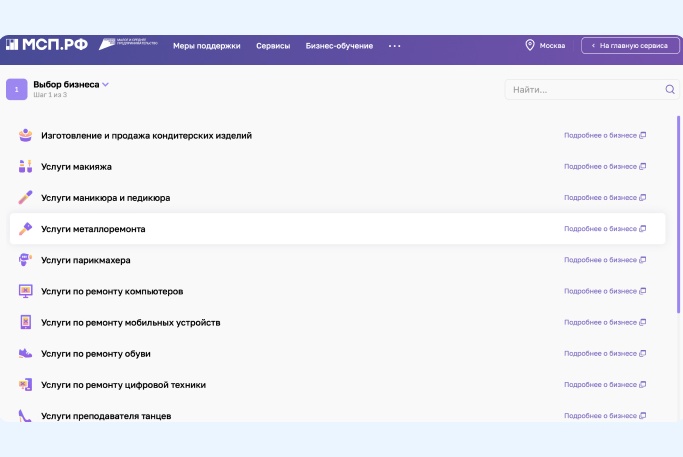Click the cupcake icon for confectionery business
Screen dimensions: 683x457
(26, 135)
